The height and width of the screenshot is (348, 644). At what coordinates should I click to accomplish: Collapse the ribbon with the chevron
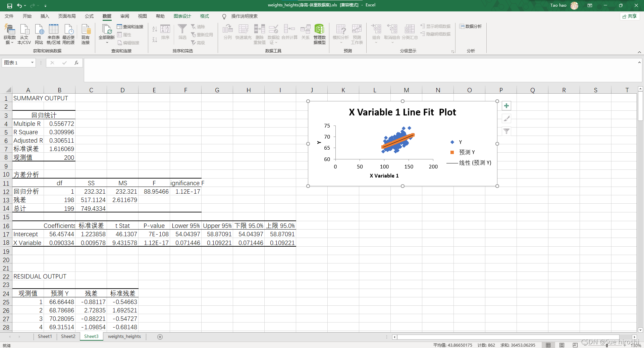(639, 52)
